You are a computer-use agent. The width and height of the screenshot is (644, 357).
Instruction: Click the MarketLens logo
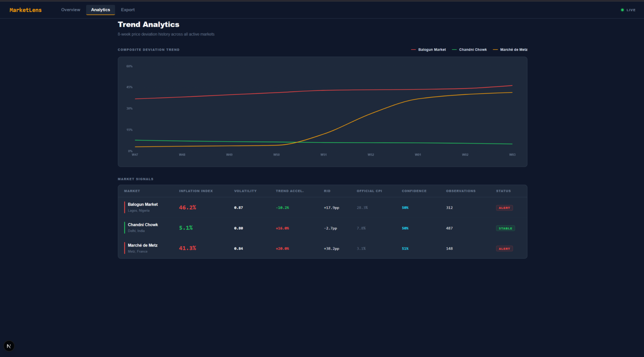coord(25,10)
